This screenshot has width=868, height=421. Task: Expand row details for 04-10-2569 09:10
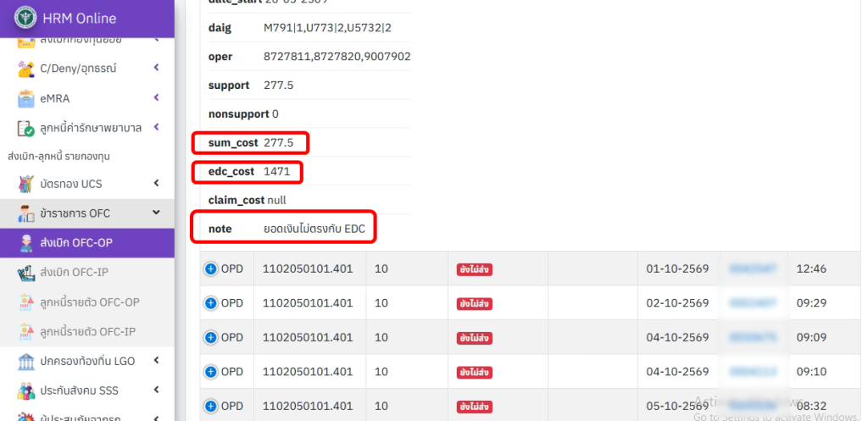point(210,372)
